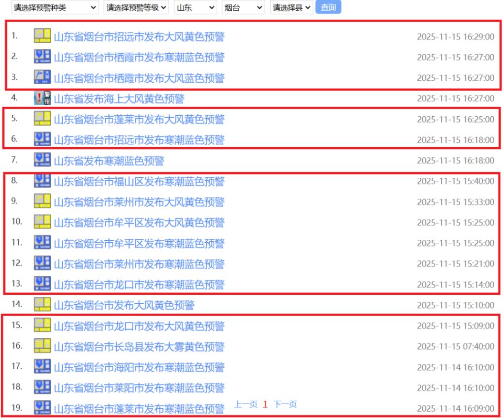
Task: Click the cold wave icon for 福山区
Action: coord(42,181)
